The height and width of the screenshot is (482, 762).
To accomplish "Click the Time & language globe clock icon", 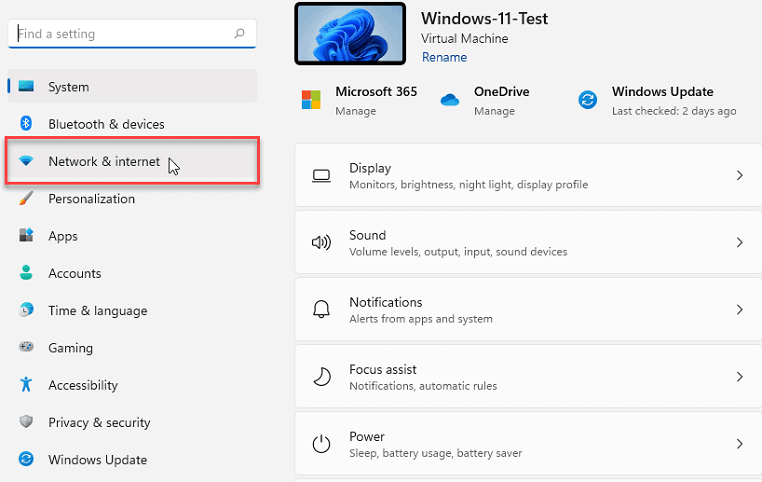I will (26, 310).
